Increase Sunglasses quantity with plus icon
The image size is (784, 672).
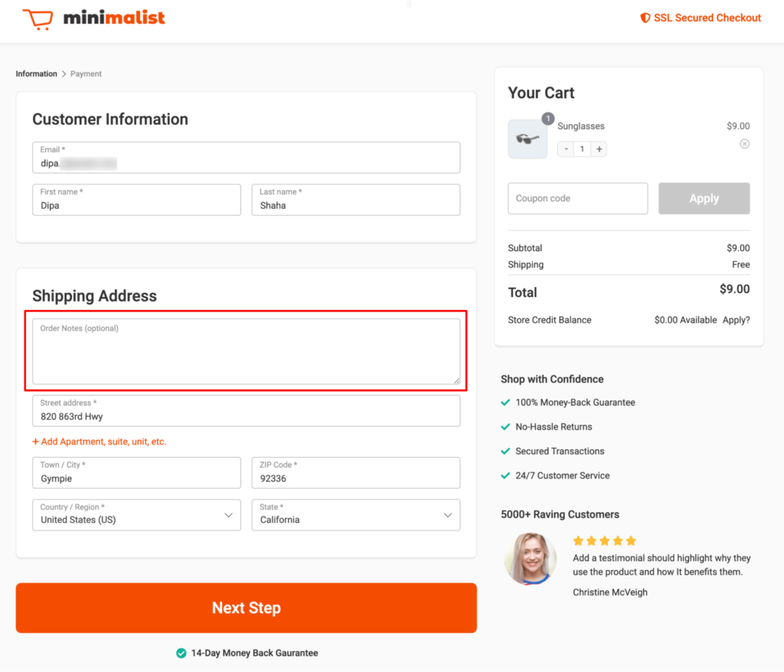click(598, 148)
